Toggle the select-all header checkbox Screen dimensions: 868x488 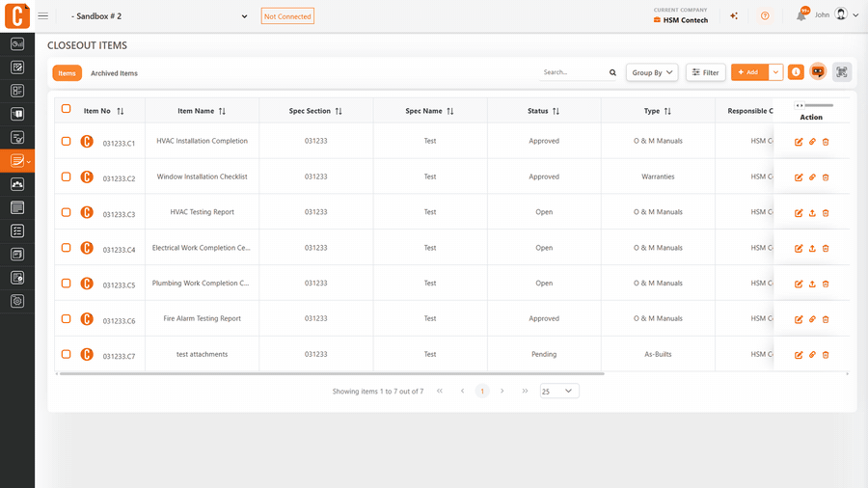click(66, 108)
